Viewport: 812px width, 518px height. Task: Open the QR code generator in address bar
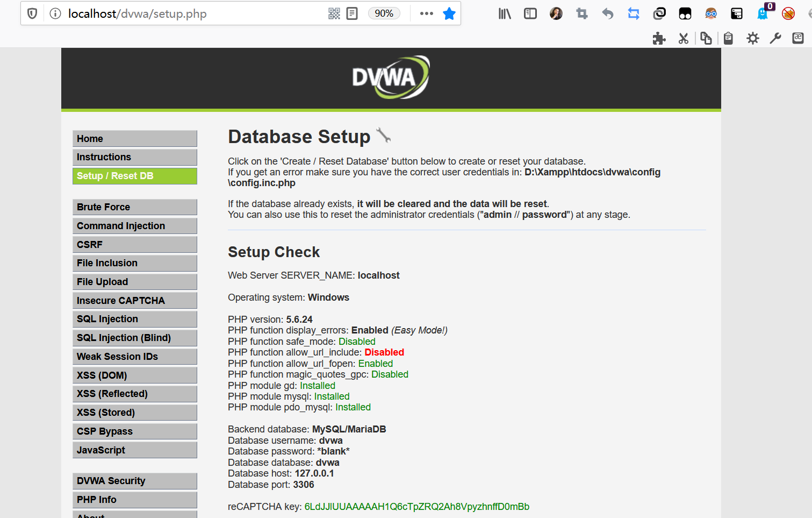334,13
